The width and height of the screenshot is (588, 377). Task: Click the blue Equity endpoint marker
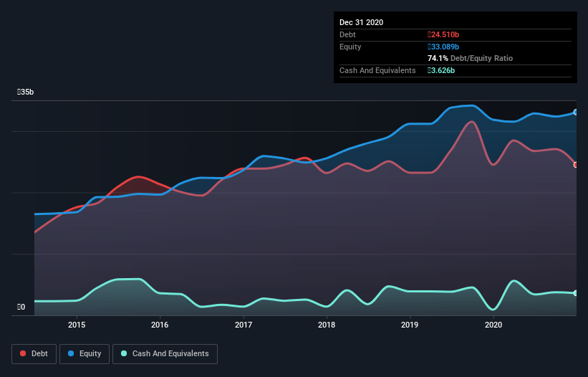point(576,112)
